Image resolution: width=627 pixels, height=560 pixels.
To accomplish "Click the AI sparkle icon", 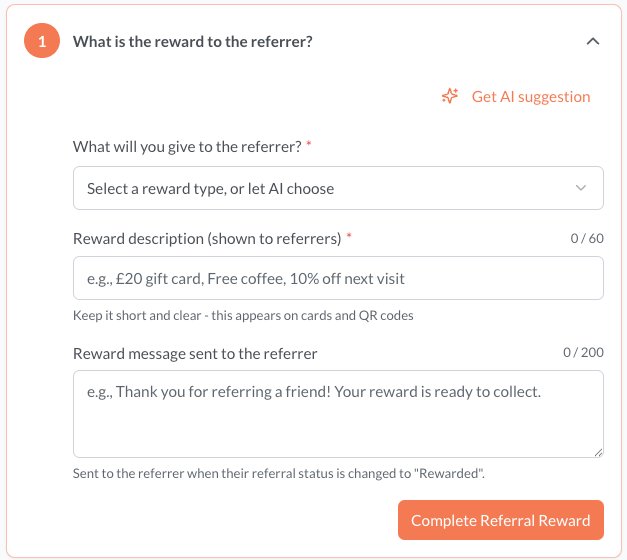I will pos(450,96).
